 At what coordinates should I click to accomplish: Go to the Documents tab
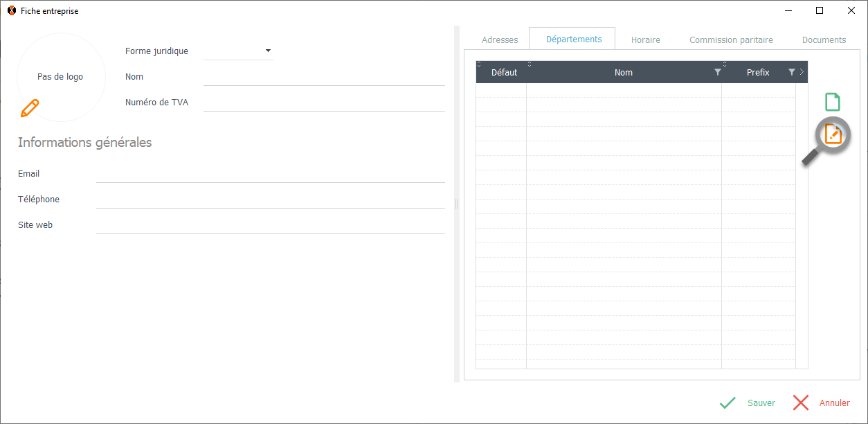click(x=824, y=40)
